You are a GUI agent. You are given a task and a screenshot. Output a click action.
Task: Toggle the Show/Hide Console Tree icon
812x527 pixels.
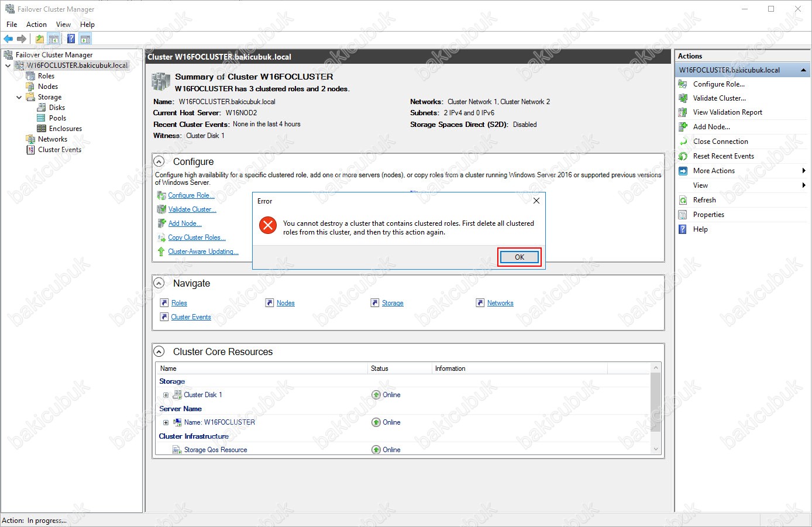coord(53,39)
